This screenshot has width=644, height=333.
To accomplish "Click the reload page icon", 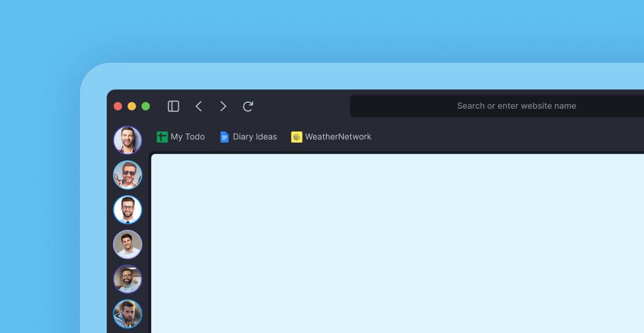I will [x=248, y=106].
